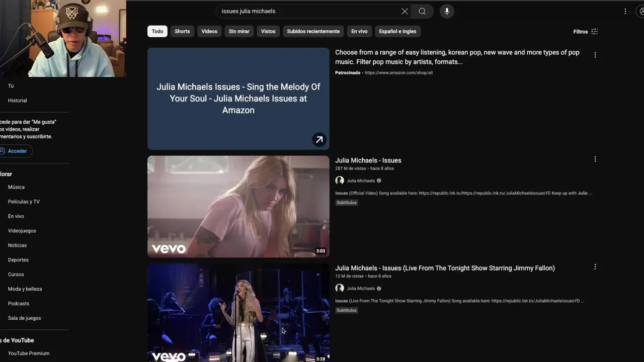The width and height of the screenshot is (644, 362).
Task: Open Videojuegos in the sidebar
Action: coord(22,231)
